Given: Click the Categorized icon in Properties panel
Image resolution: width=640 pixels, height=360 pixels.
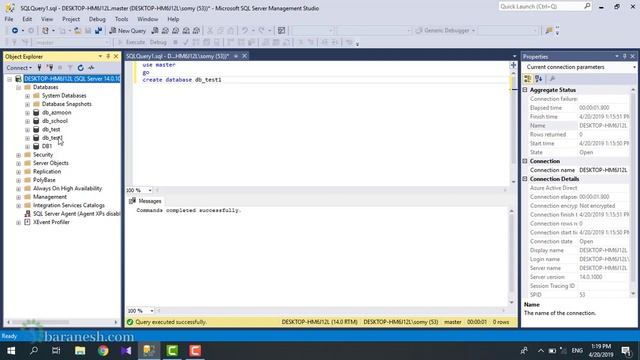Looking at the screenshot, I should pyautogui.click(x=528, y=79).
